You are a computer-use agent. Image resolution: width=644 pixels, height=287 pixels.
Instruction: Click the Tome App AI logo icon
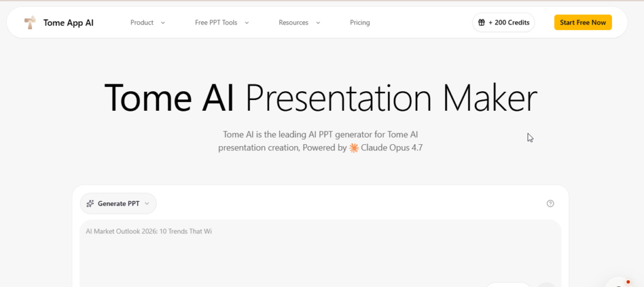tap(30, 23)
